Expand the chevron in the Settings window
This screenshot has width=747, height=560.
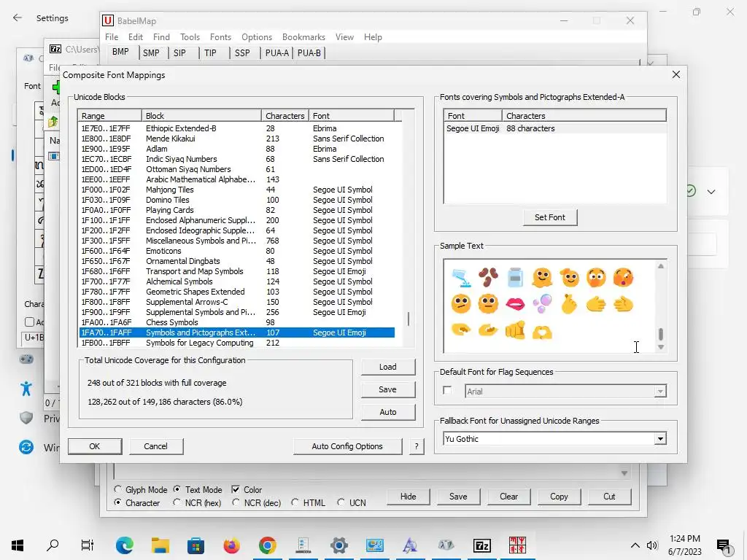click(711, 192)
